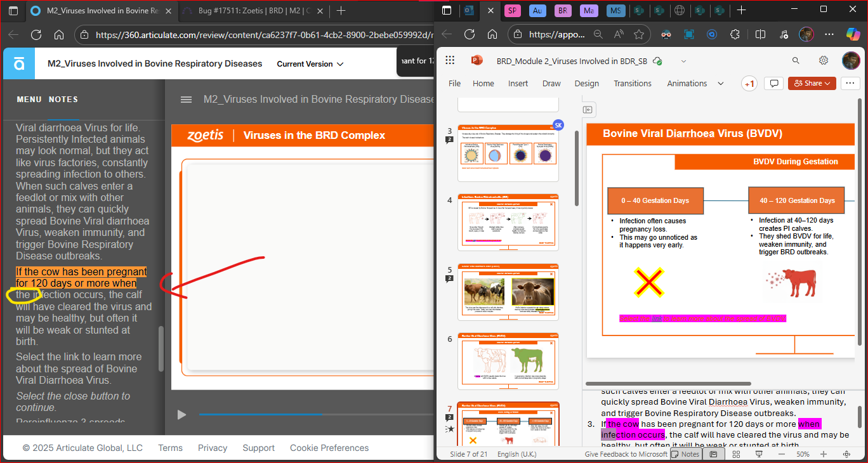Open the Transitions ribbon tab
The image size is (868, 463).
[x=632, y=84]
